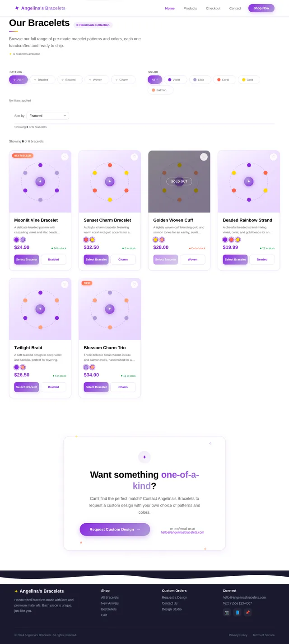Click the Shop Now header button
Image resolution: width=289 pixels, height=644 pixels.
[261, 8]
